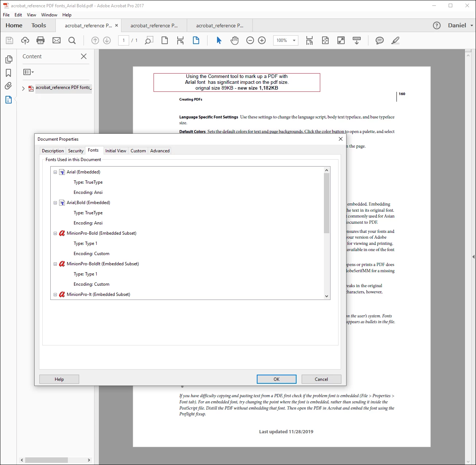Click the Send by email envelope icon

coord(57,40)
